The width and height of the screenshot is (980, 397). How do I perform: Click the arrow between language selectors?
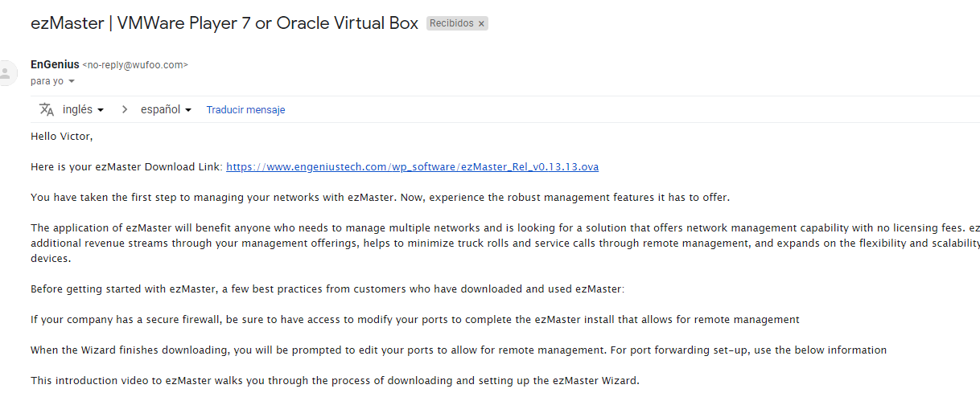click(125, 109)
